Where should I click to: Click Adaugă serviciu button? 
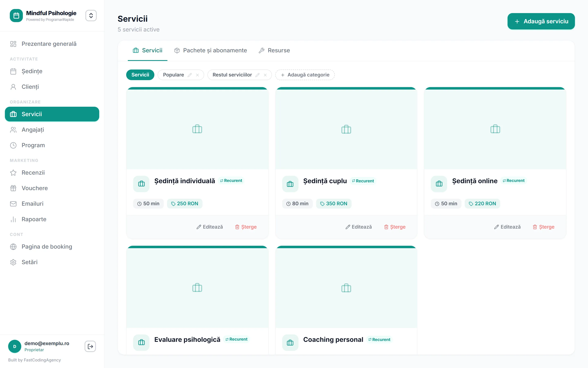[x=541, y=21]
